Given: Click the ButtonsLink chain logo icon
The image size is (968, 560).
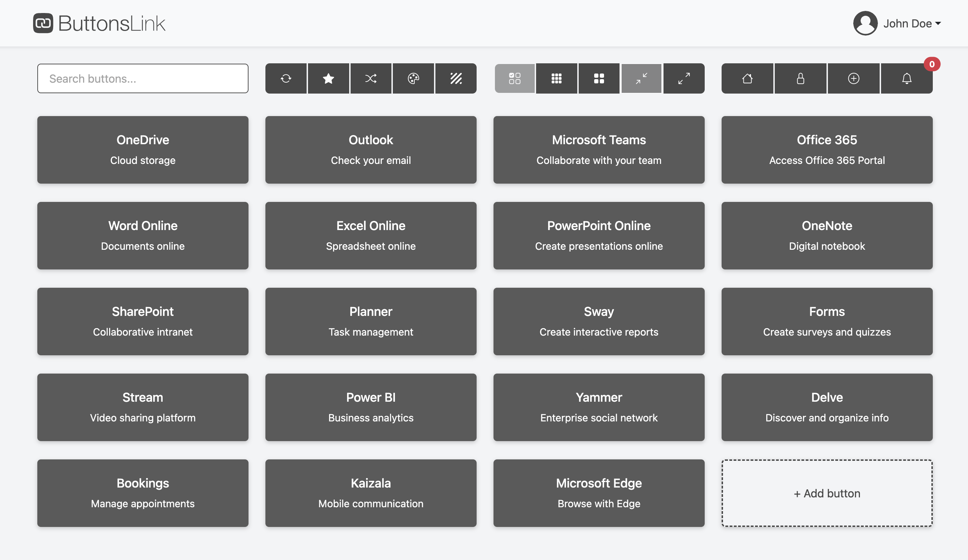Looking at the screenshot, I should (43, 23).
